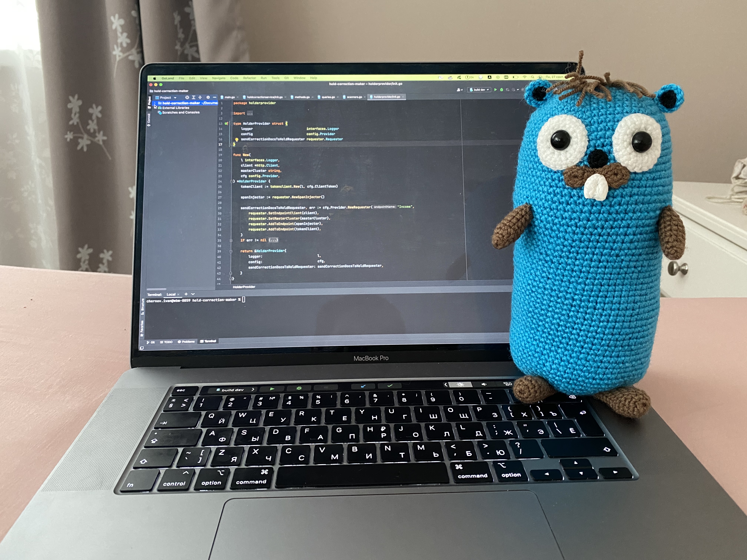The height and width of the screenshot is (560, 747).
Task: Click the gutter marker on line 13
Action: pyautogui.click(x=226, y=124)
